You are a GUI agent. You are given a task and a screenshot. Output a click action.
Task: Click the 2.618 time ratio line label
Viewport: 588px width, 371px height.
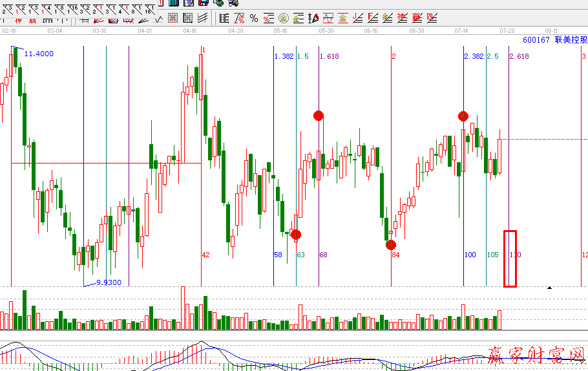coord(520,57)
